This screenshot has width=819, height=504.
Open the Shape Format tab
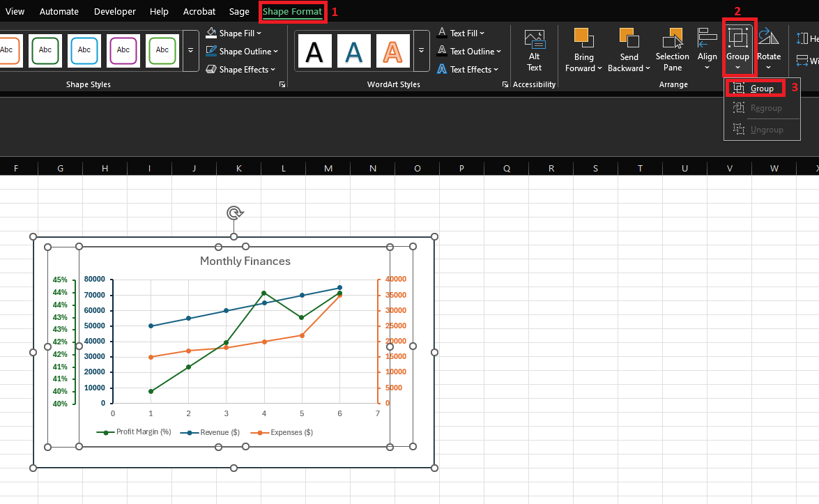tap(292, 11)
